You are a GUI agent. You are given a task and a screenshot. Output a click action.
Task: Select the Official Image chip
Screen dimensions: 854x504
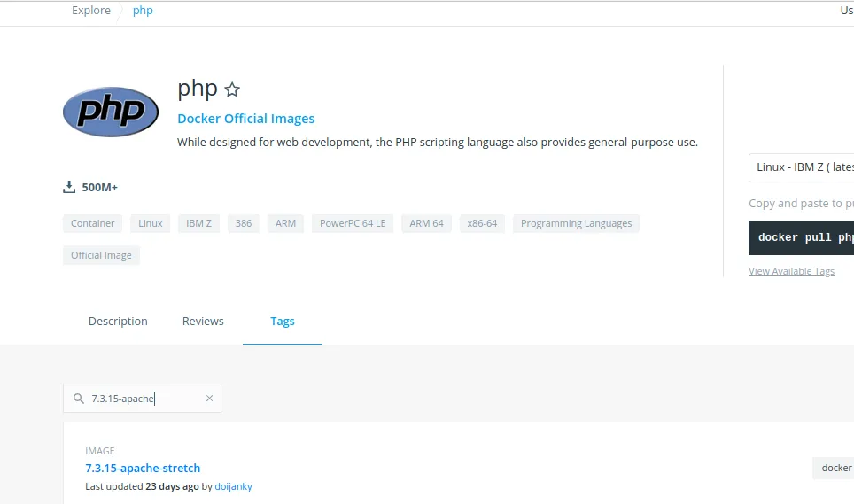coord(101,255)
